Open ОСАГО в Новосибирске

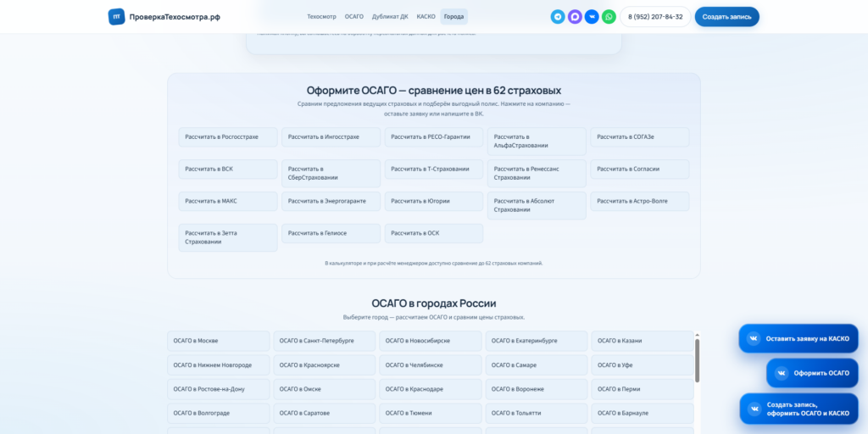431,341
